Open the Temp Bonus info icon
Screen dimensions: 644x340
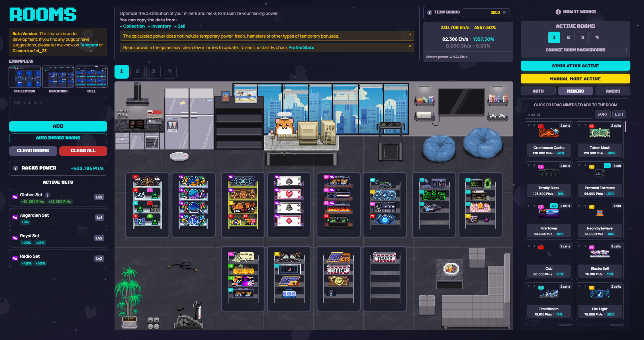430,13
